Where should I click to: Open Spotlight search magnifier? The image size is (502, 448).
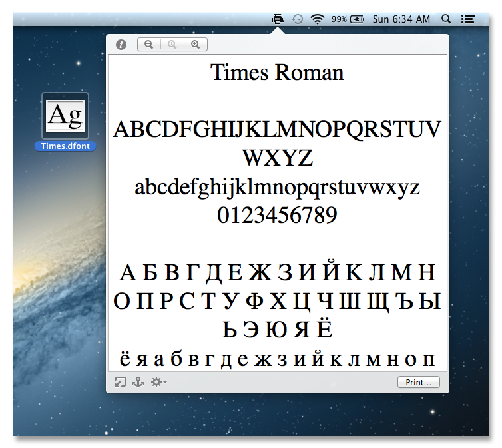tap(446, 19)
